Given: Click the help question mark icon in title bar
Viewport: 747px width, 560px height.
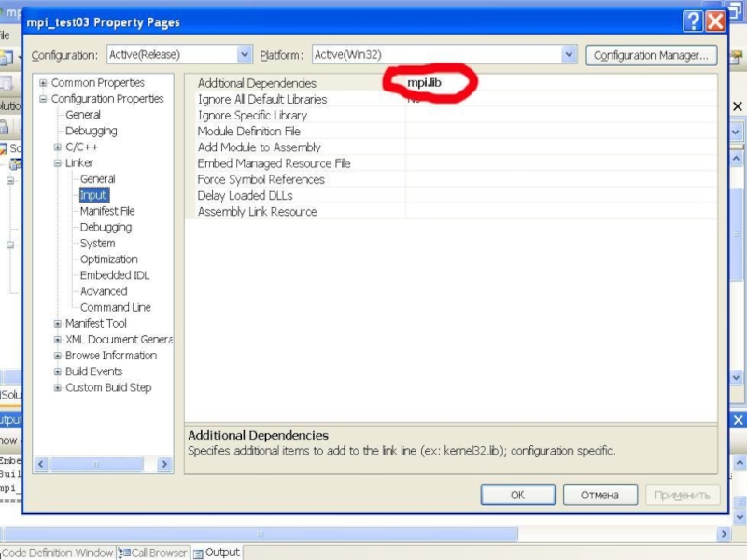Looking at the screenshot, I should (x=692, y=21).
